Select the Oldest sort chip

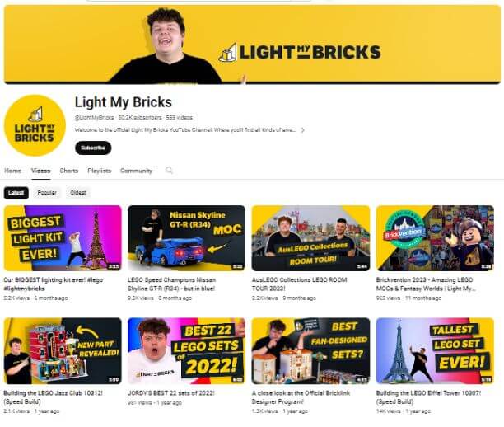point(78,192)
